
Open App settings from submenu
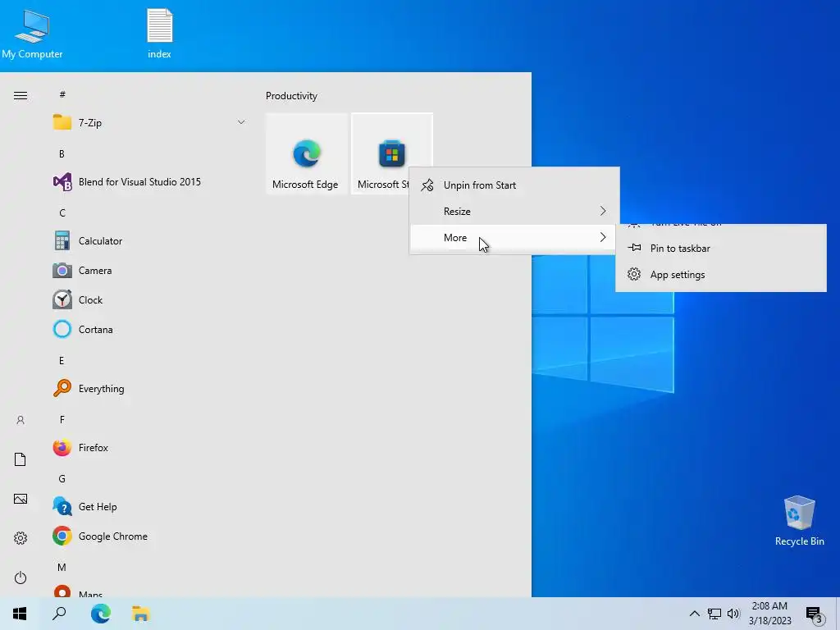(x=720, y=274)
